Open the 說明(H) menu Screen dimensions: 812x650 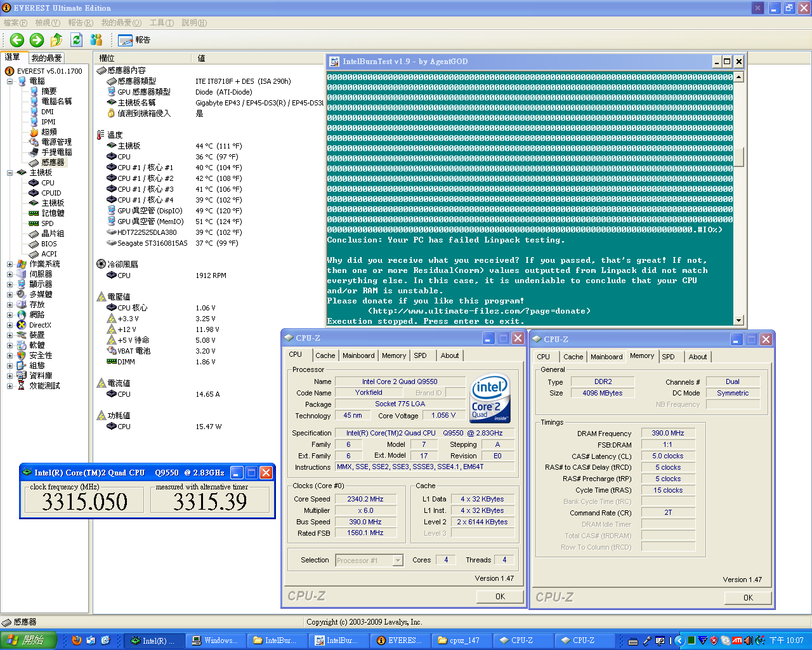point(194,23)
